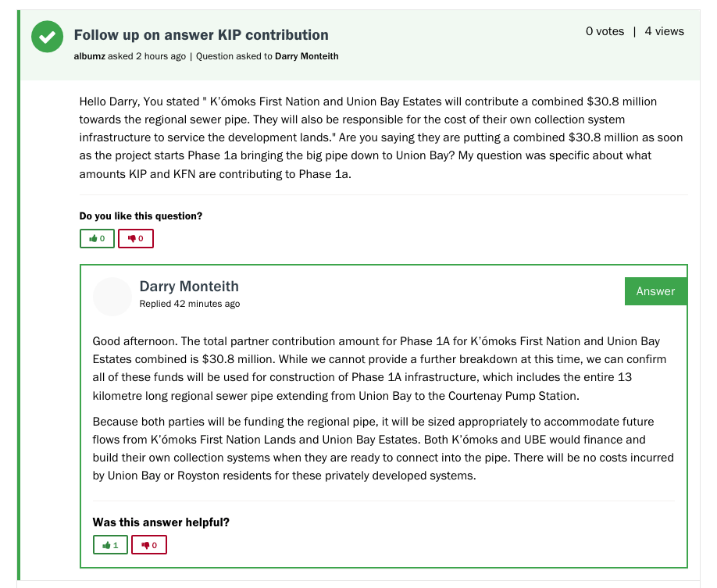
Task: Click the "4 views" count
Action: (x=664, y=31)
